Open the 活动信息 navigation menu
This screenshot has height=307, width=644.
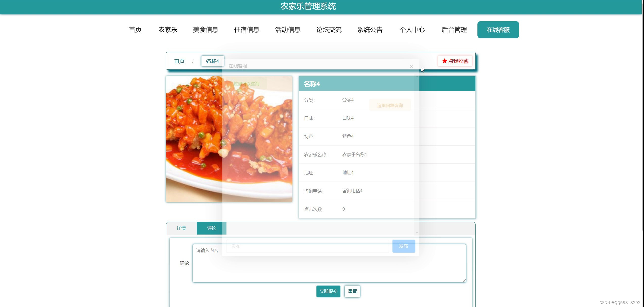(287, 30)
